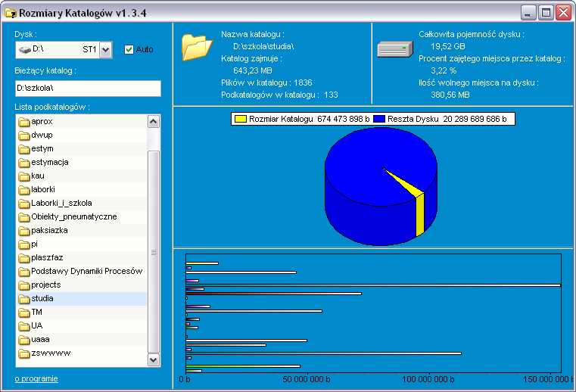Click the laborki folder icon
This screenshot has height=392, width=576.
23,190
